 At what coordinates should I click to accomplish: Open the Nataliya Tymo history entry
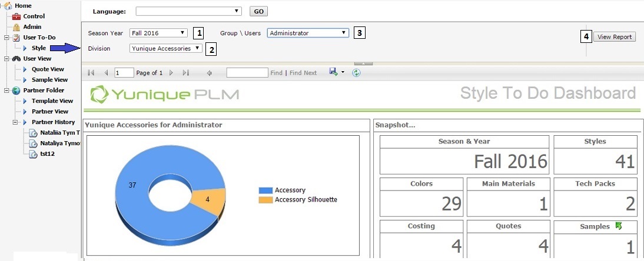(61, 143)
